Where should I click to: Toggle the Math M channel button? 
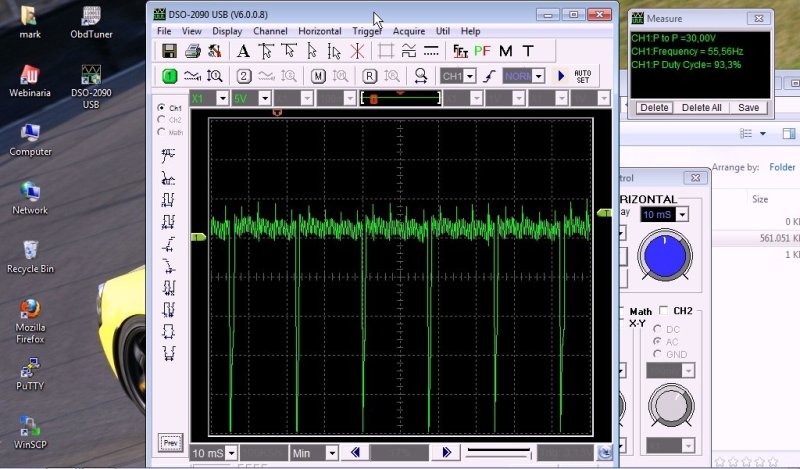click(318, 76)
